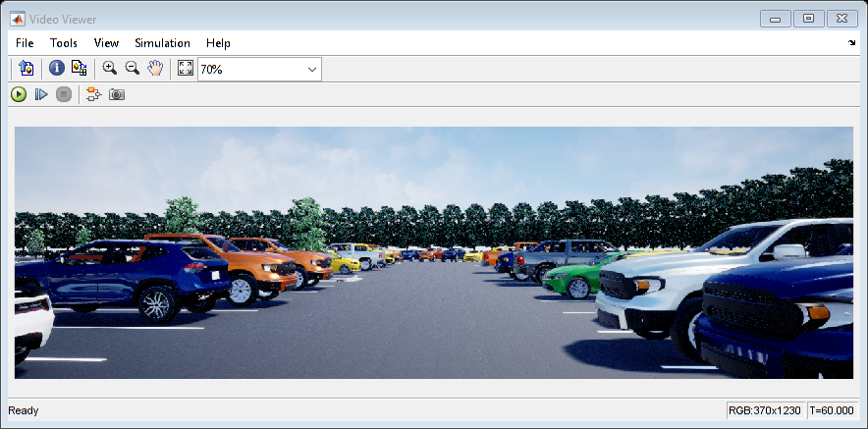868x429 pixels.
Task: Click the RGB:370x1230 status field
Action: pyautogui.click(x=765, y=410)
